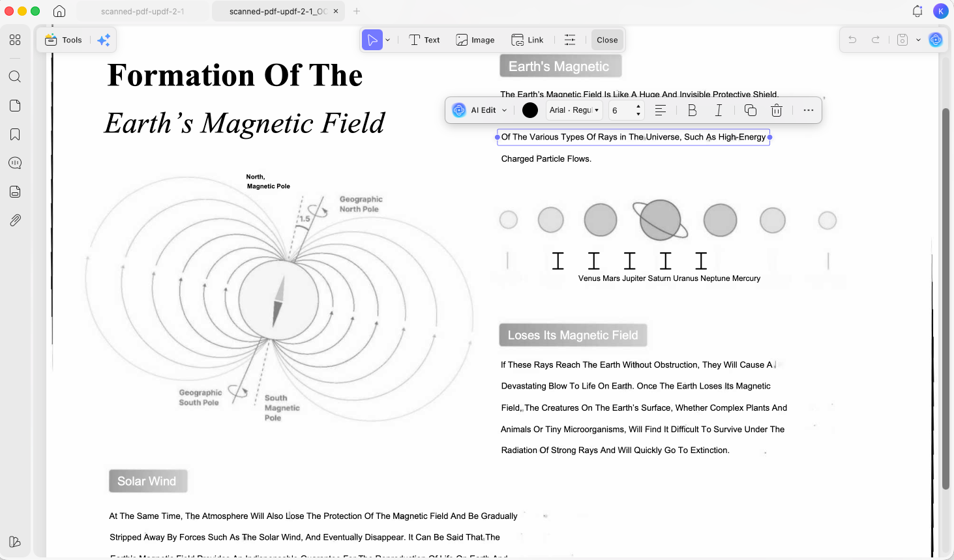Screen dimensions: 954x560
Task: Click the line "Animals Or Tiny Microorganisms"
Action: click(643, 430)
